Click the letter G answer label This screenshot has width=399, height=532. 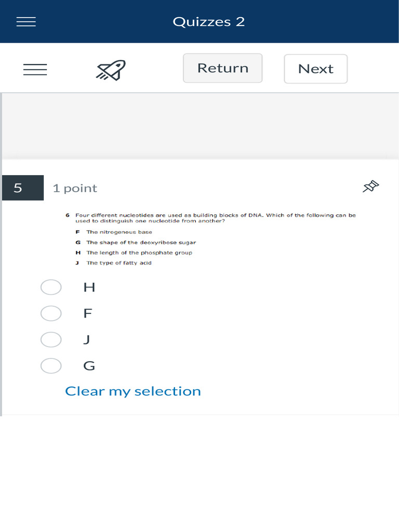coord(89,366)
